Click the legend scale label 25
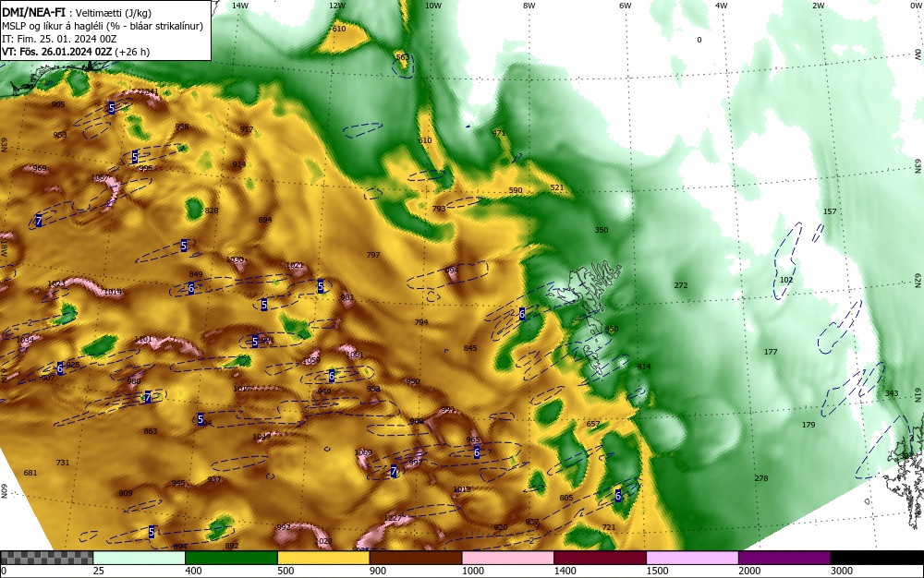924x578 pixels. point(99,571)
